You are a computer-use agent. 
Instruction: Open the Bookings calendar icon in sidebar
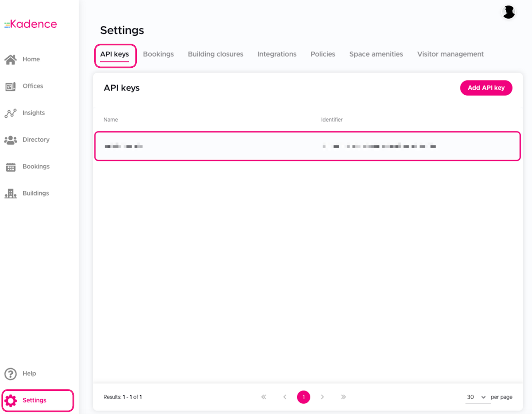pyautogui.click(x=10, y=167)
